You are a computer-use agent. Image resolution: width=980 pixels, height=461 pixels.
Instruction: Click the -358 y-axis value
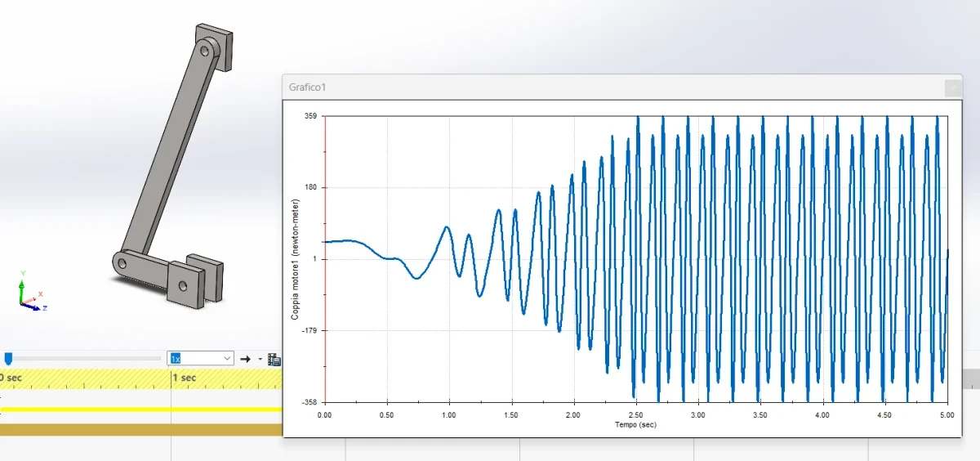coord(310,402)
